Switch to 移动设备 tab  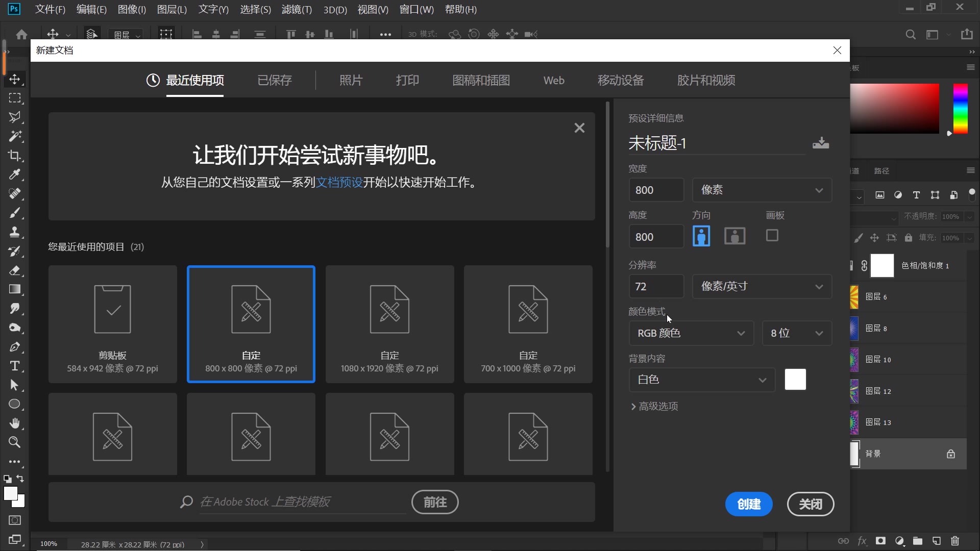pos(621,80)
